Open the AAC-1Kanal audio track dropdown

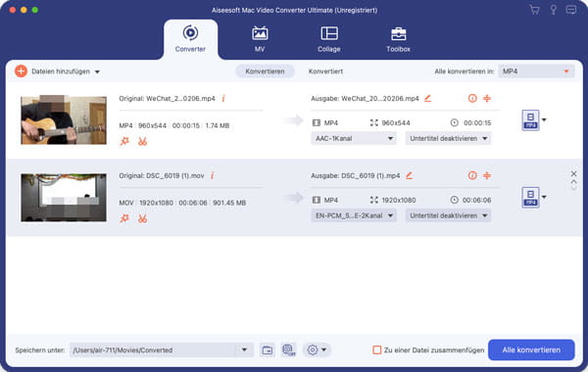[354, 138]
